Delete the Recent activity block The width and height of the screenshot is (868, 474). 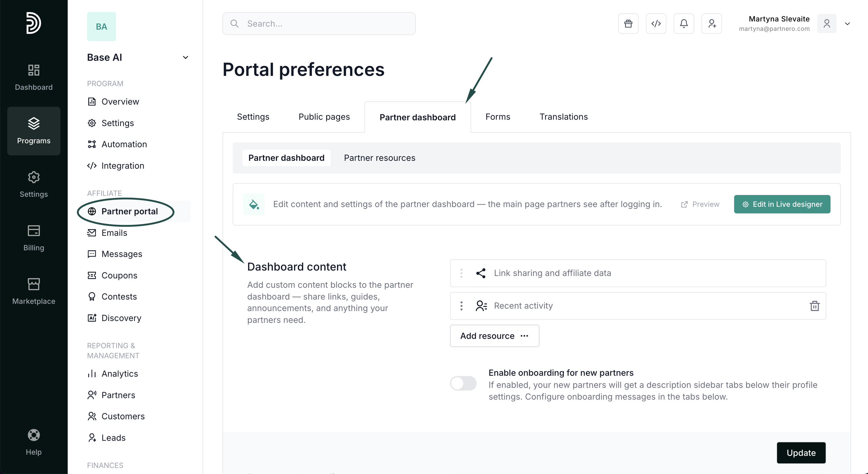(815, 306)
